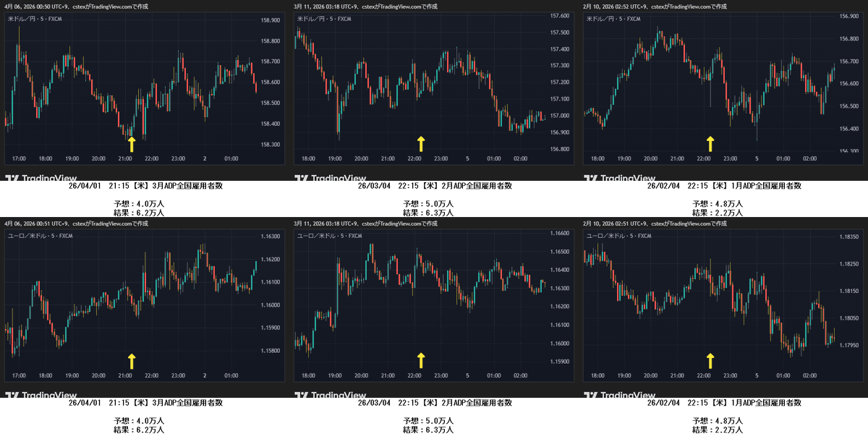Screen dimensions: 868x434
Task: Select '米ドル／円・5・FXCM' title in 2月 10 chart
Action: click(616, 18)
